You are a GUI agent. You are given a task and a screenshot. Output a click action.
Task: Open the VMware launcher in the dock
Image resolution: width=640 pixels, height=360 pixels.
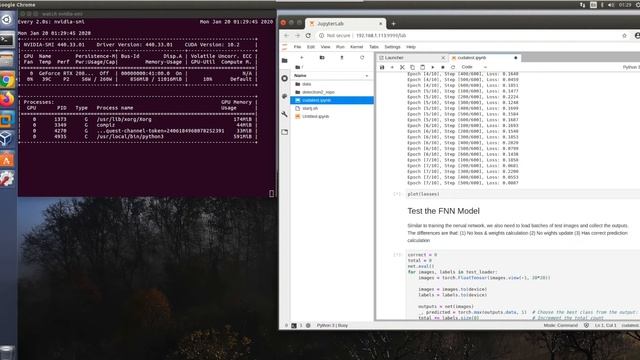pos(7,119)
